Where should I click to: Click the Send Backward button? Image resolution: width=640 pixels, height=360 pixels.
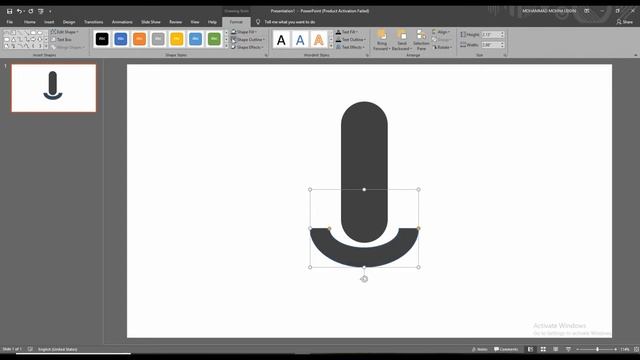(402, 40)
